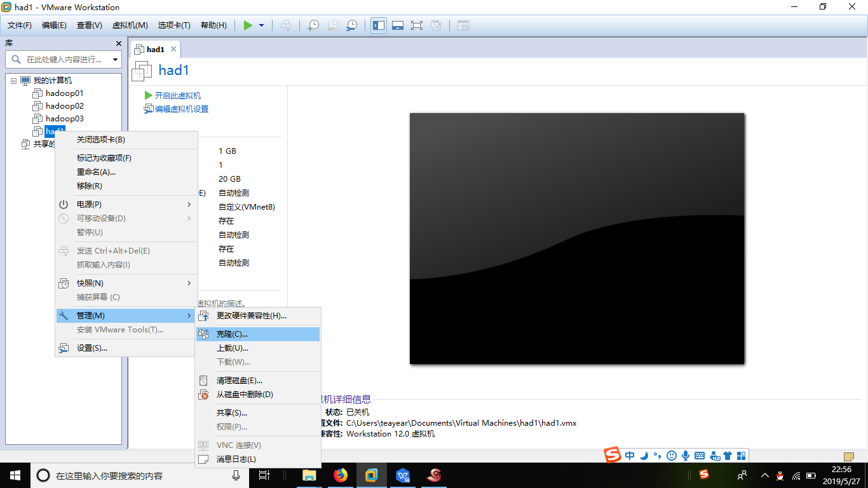
Task: Click the Sogou microphone voice input icon
Action: pyautogui.click(x=686, y=456)
